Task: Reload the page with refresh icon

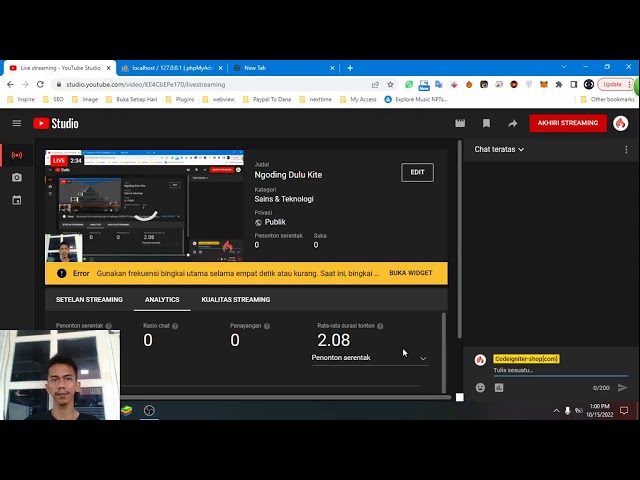Action: [40, 84]
